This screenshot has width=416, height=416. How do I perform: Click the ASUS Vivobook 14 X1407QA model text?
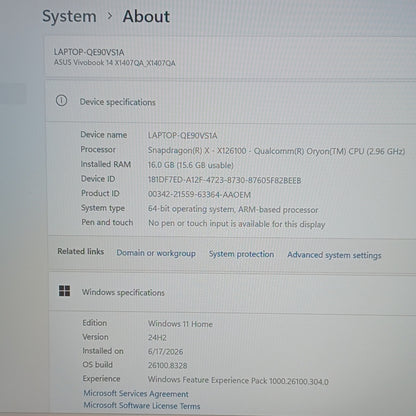115,63
